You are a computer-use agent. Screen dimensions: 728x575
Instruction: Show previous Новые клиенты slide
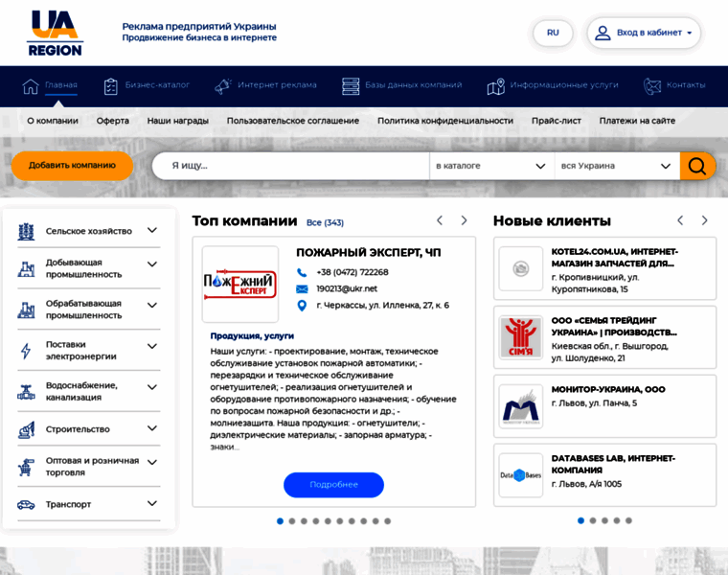[x=680, y=220]
